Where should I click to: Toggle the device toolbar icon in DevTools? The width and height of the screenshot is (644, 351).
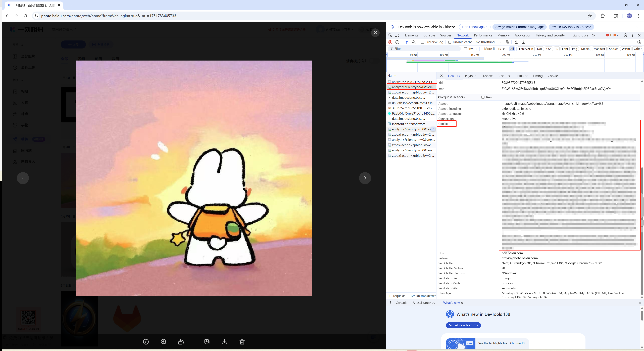(397, 35)
